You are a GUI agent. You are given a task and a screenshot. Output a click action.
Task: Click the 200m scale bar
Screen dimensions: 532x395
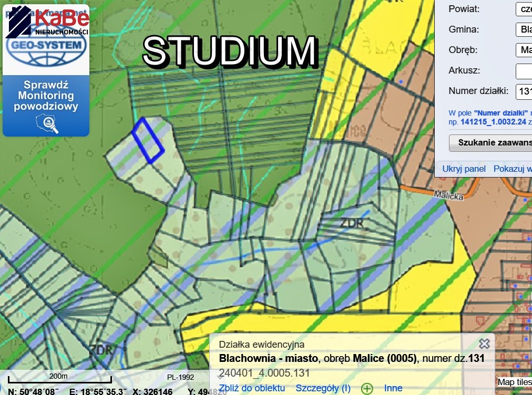[60, 379]
